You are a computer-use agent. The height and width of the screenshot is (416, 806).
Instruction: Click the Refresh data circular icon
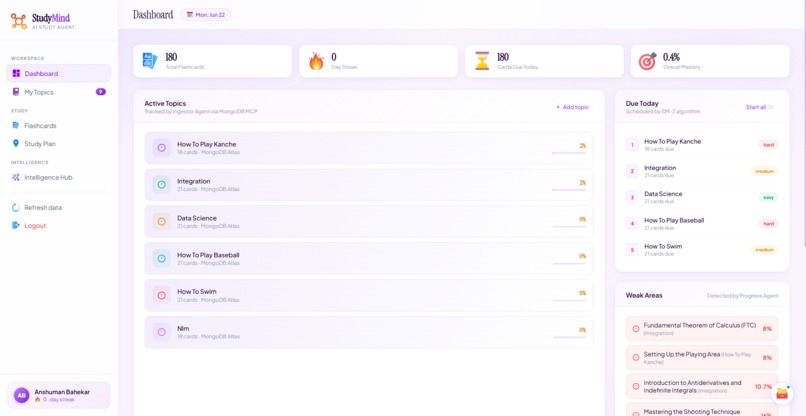coord(15,208)
